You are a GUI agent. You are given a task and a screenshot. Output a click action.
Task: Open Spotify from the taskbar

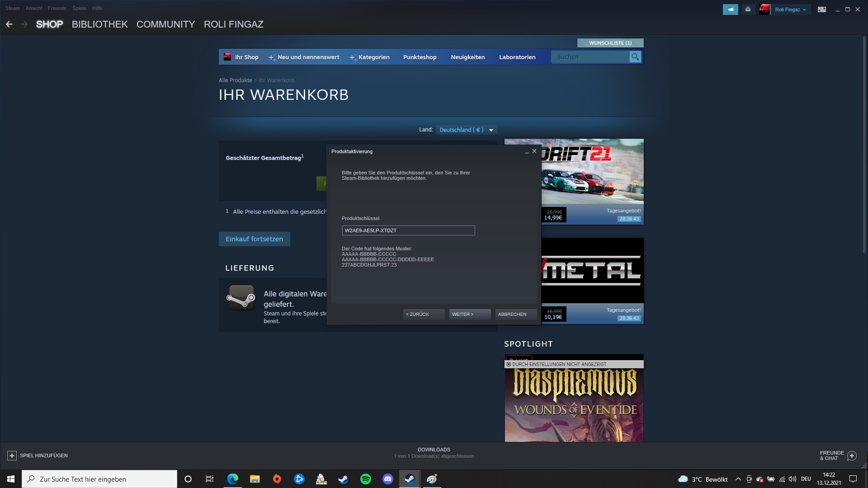(366, 479)
